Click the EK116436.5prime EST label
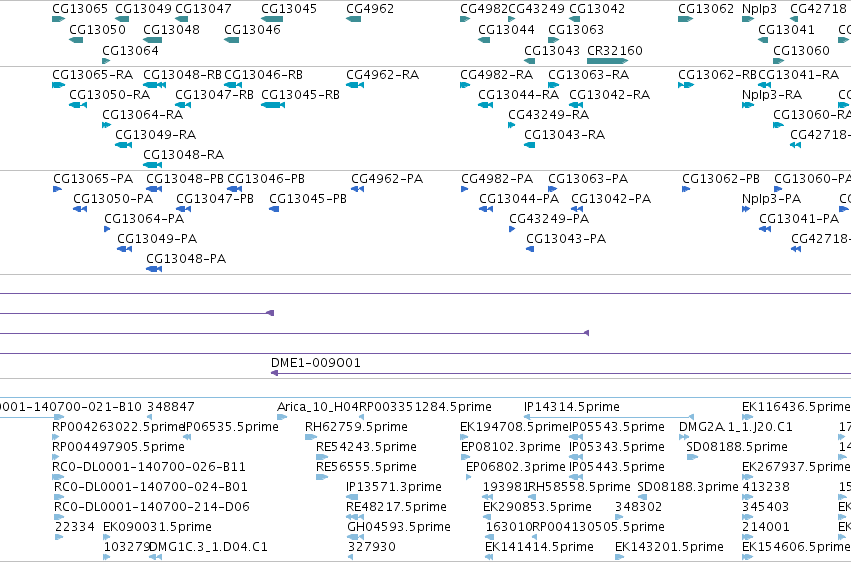The width and height of the screenshot is (851, 562). (796, 407)
